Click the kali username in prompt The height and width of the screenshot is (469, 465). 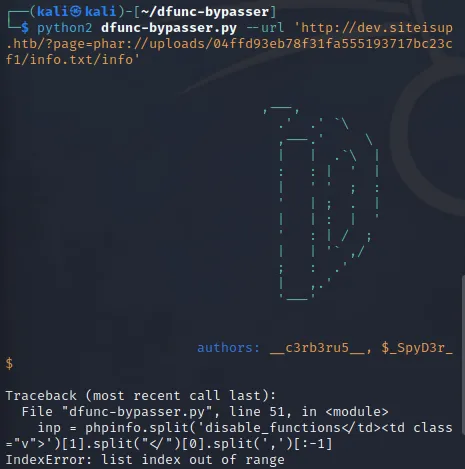click(53, 12)
